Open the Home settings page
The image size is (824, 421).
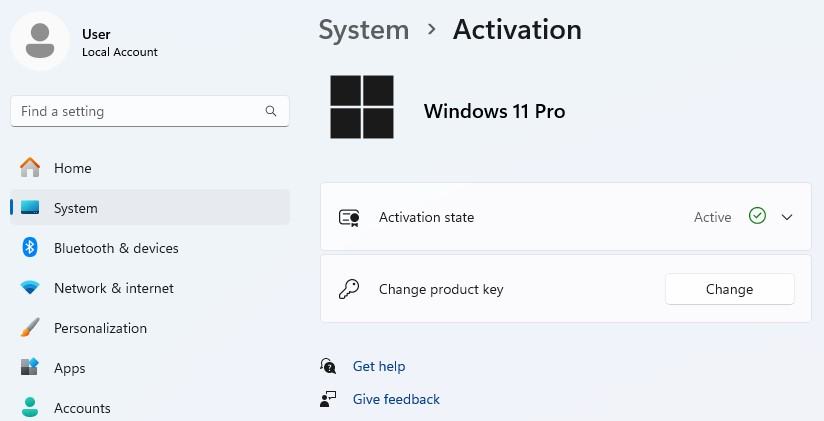(x=150, y=168)
